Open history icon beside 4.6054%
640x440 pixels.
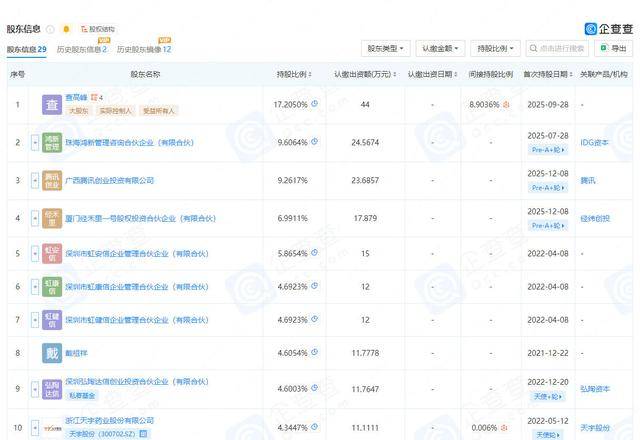click(314, 352)
